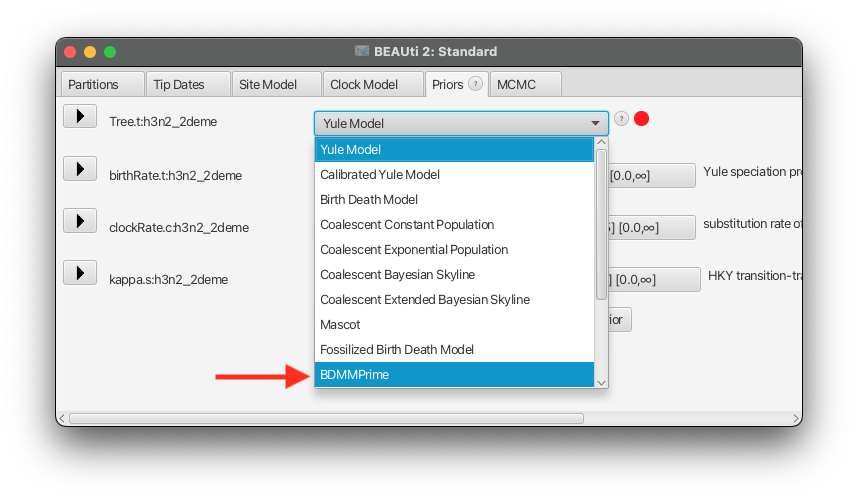The height and width of the screenshot is (500, 858).
Task: Choose Mascot tree prior
Action: 454,325
